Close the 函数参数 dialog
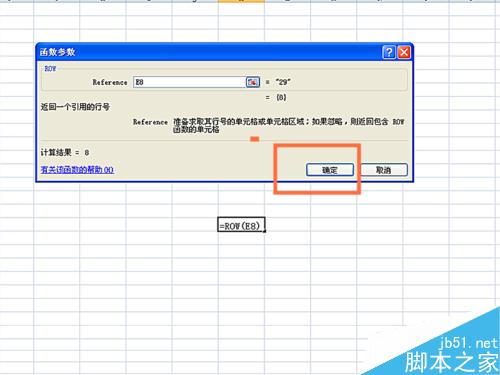 [x=404, y=52]
